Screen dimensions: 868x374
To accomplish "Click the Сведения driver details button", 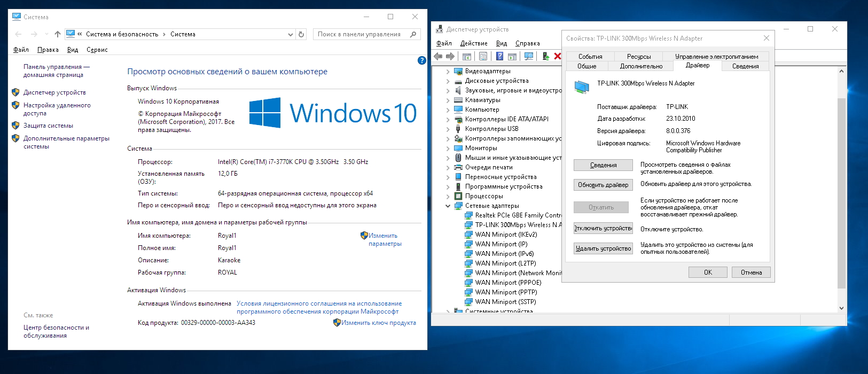I will tap(603, 165).
